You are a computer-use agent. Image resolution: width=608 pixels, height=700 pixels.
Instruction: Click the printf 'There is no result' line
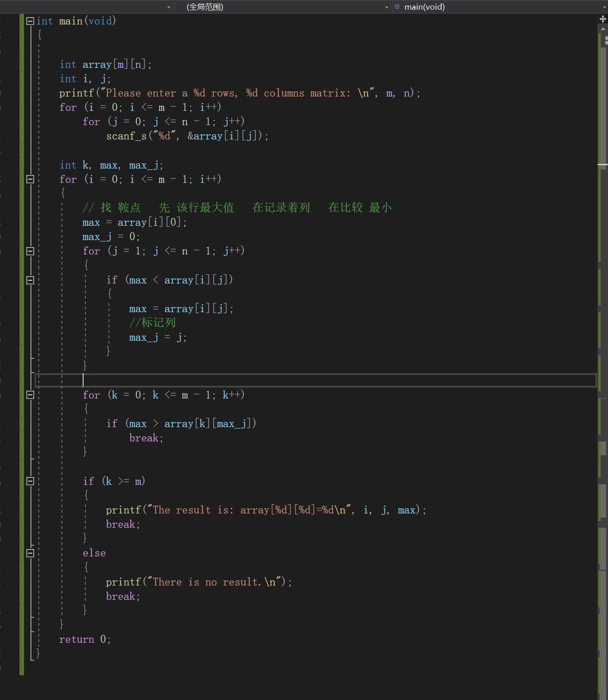(x=199, y=582)
